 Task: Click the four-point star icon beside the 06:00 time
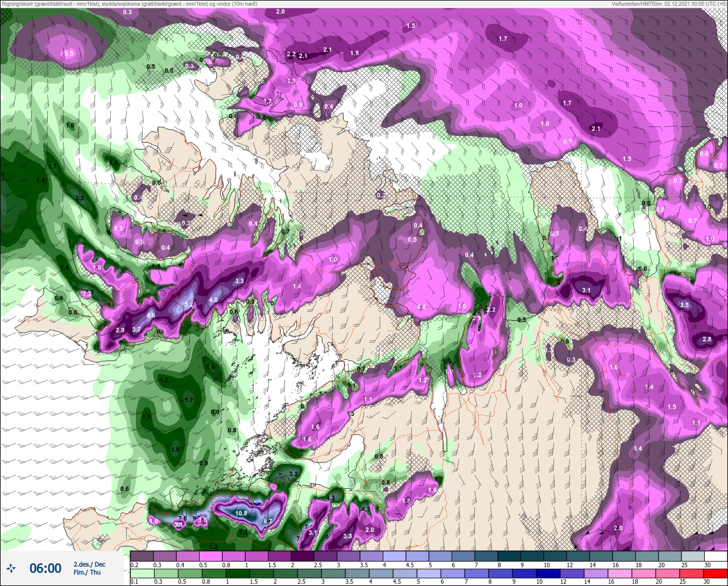[11, 568]
